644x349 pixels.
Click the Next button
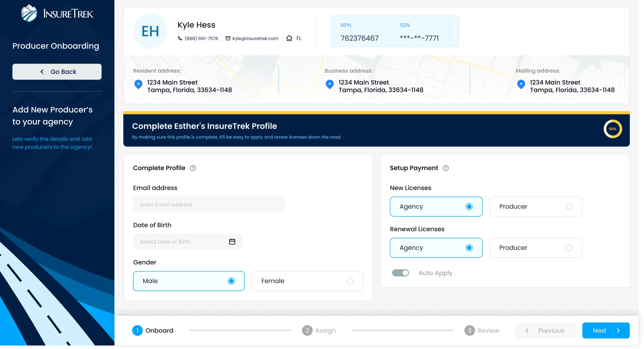[605, 330]
